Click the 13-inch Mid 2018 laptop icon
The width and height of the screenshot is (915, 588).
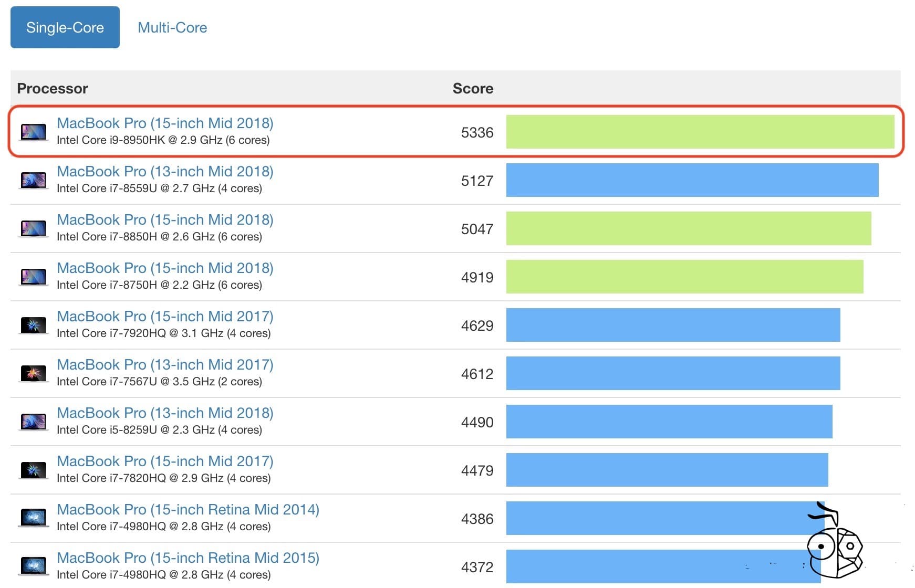click(33, 180)
